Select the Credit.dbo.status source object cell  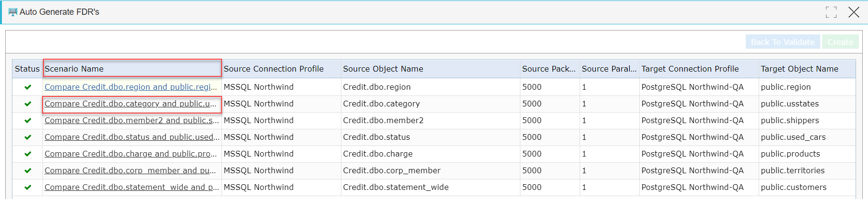[x=431, y=137]
